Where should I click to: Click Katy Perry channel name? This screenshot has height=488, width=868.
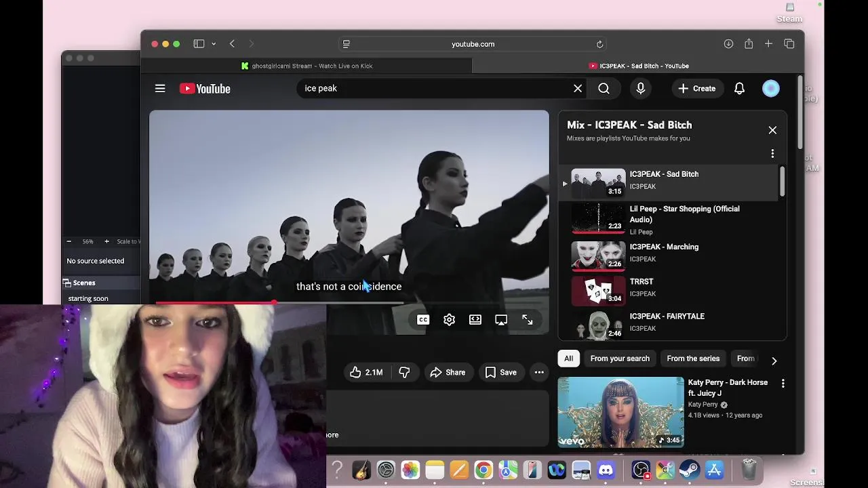click(703, 405)
